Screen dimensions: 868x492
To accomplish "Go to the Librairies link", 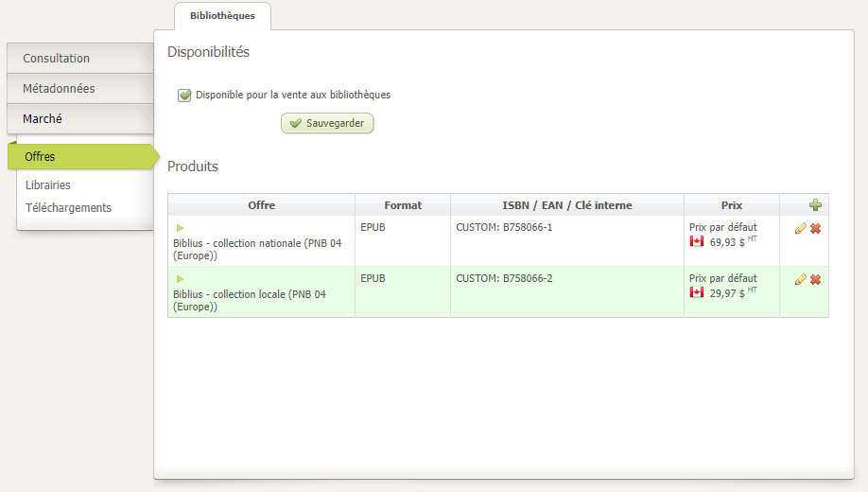I will (48, 185).
